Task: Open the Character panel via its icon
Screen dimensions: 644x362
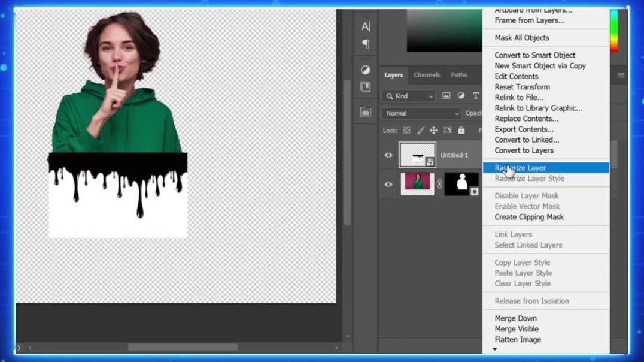Action: (367, 26)
